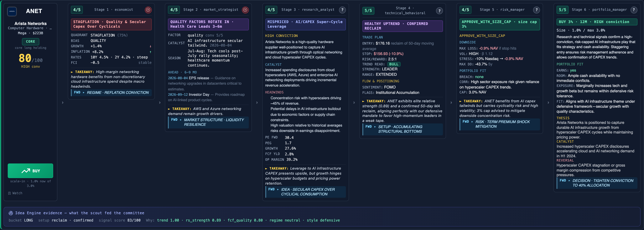Click the red X icon on Stage 2 market_strategist
The image size is (644, 230).
[x=245, y=10]
